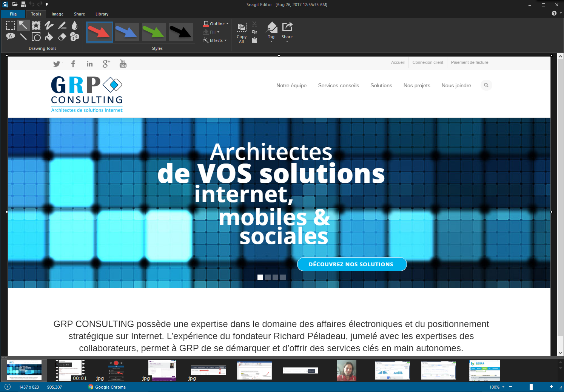This screenshot has width=564, height=392.
Task: Open the Fill dropdown
Action: point(212,32)
